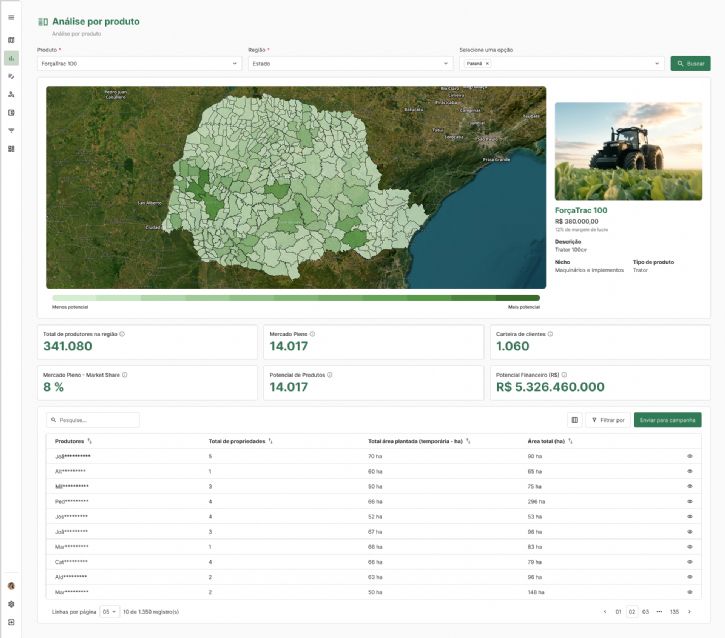Open the funnel icon in the sidebar
Viewport: 725px width, 638px height.
tap(11, 131)
